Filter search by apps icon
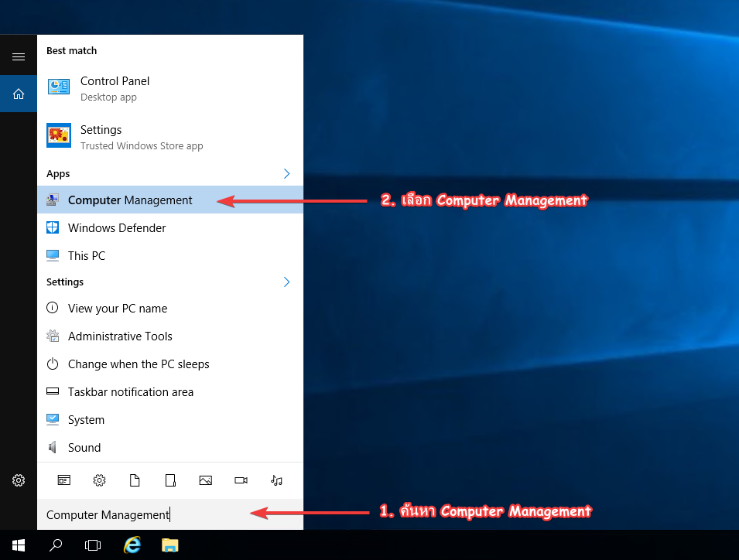 pyautogui.click(x=64, y=480)
